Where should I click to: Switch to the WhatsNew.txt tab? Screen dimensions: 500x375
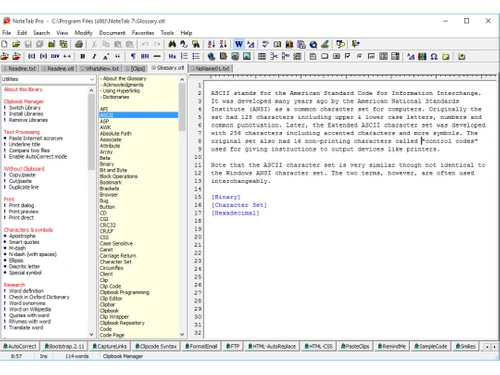click(100, 69)
